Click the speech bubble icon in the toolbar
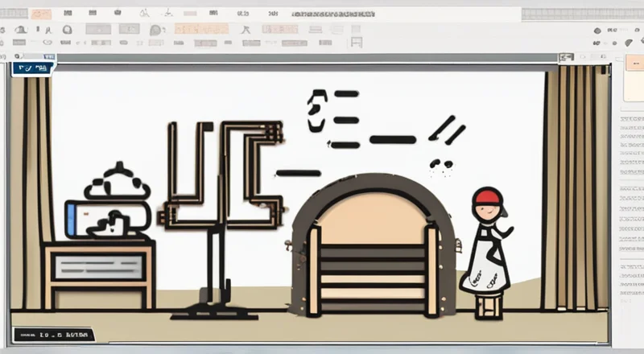The image size is (644, 354). [155, 29]
